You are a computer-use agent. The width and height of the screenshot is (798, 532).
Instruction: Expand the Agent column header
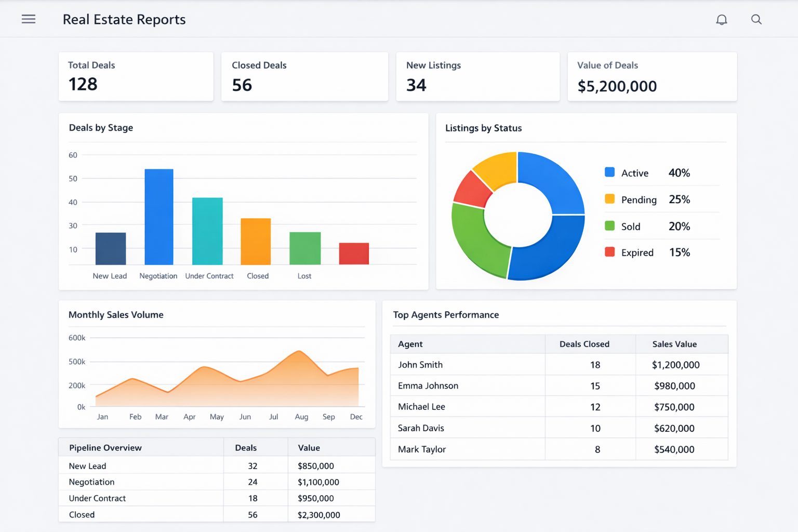pyautogui.click(x=410, y=344)
